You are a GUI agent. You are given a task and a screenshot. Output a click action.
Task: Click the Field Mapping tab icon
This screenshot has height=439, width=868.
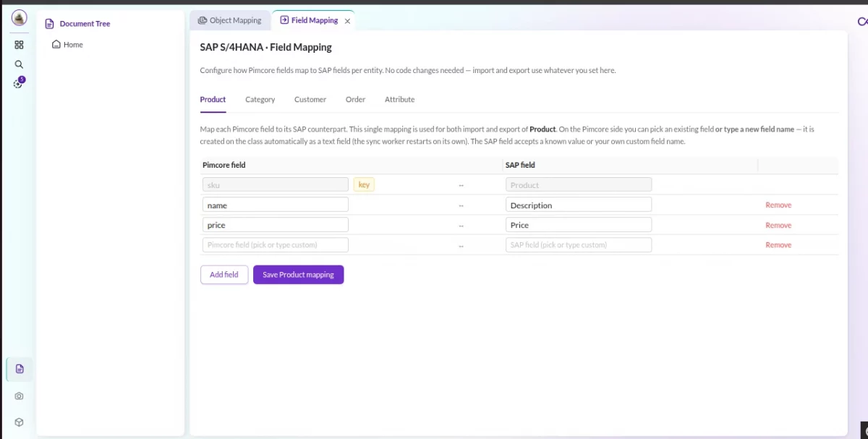pyautogui.click(x=284, y=20)
